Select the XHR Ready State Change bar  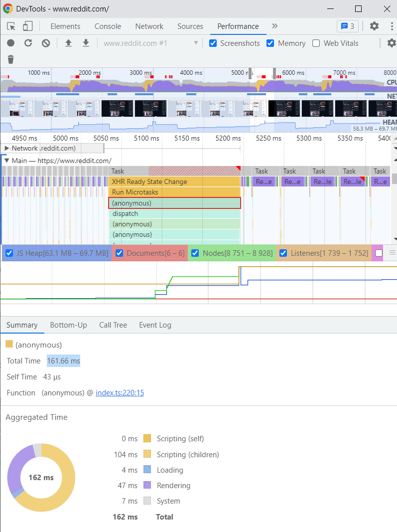175,181
